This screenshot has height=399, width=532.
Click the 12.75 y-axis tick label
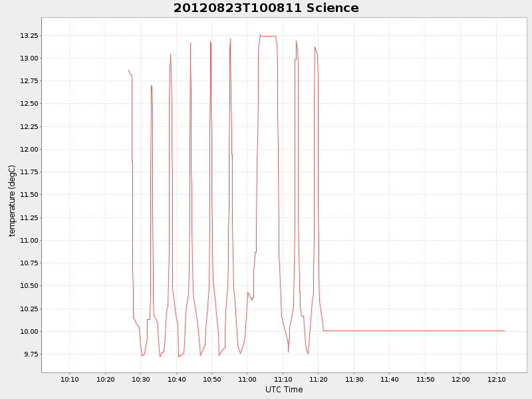[29, 80]
